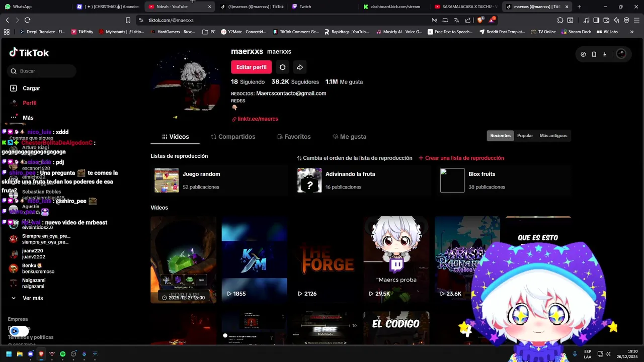Image resolution: width=644 pixels, height=362 pixels.
Task: Open the Windows Start menu
Action: (x=9, y=354)
